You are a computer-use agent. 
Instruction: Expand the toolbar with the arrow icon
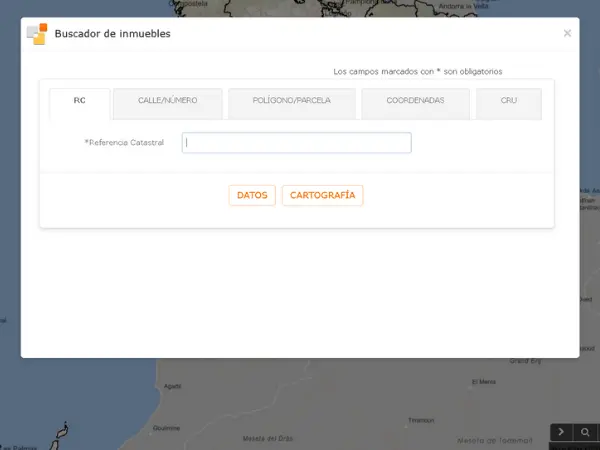pyautogui.click(x=562, y=432)
